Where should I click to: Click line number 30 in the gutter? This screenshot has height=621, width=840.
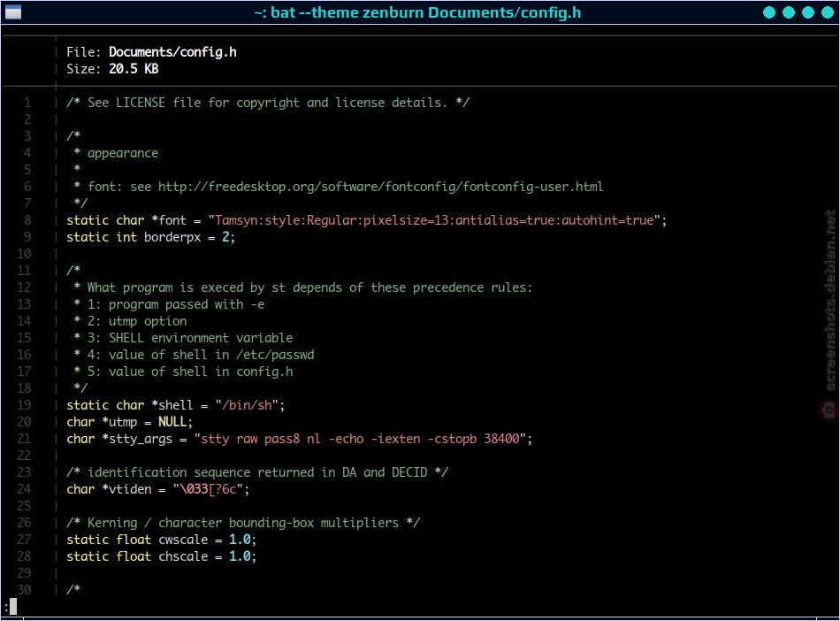point(24,590)
